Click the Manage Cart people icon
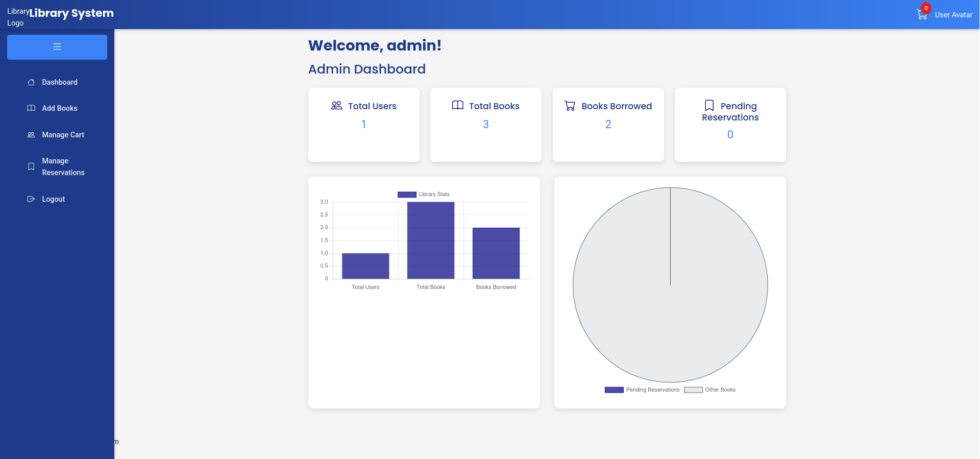Image resolution: width=980 pixels, height=459 pixels. tap(31, 135)
